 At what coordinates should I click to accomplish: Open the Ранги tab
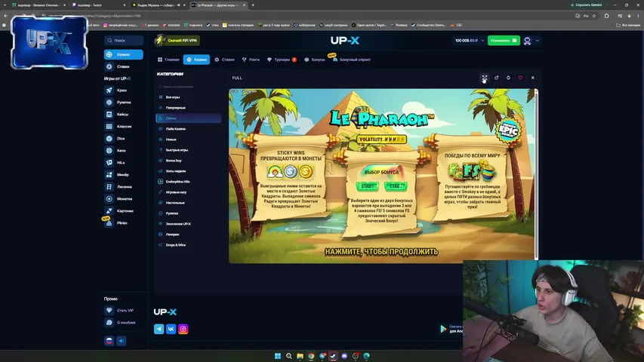pyautogui.click(x=251, y=60)
